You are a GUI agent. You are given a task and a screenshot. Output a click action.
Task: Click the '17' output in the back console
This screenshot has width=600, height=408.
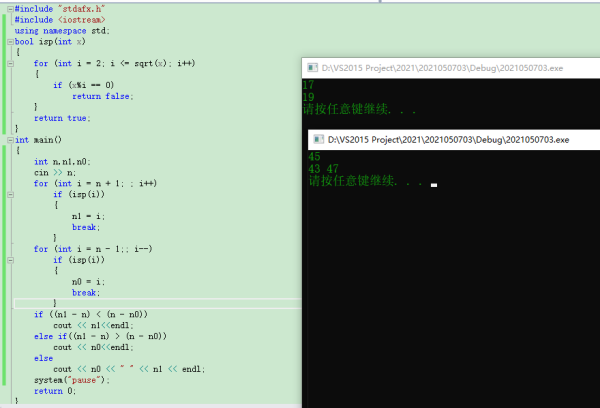308,86
